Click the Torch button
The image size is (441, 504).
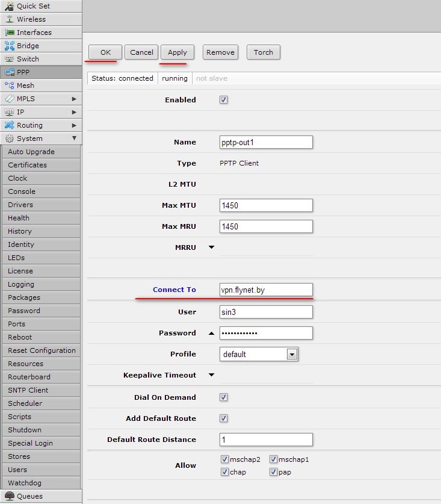pos(264,52)
